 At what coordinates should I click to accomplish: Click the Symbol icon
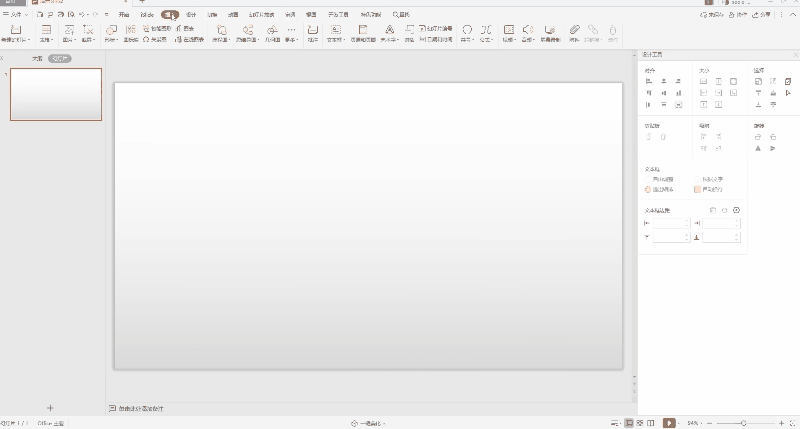click(467, 30)
